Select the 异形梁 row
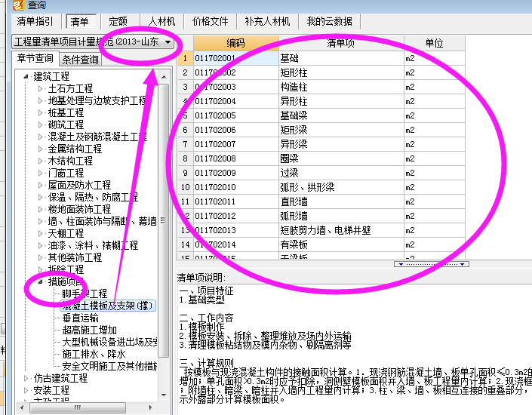 [321, 144]
